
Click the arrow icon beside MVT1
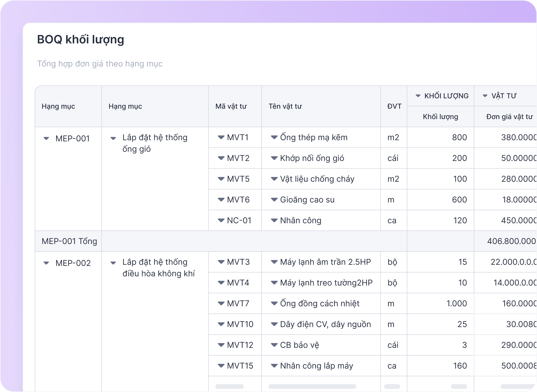(221, 137)
